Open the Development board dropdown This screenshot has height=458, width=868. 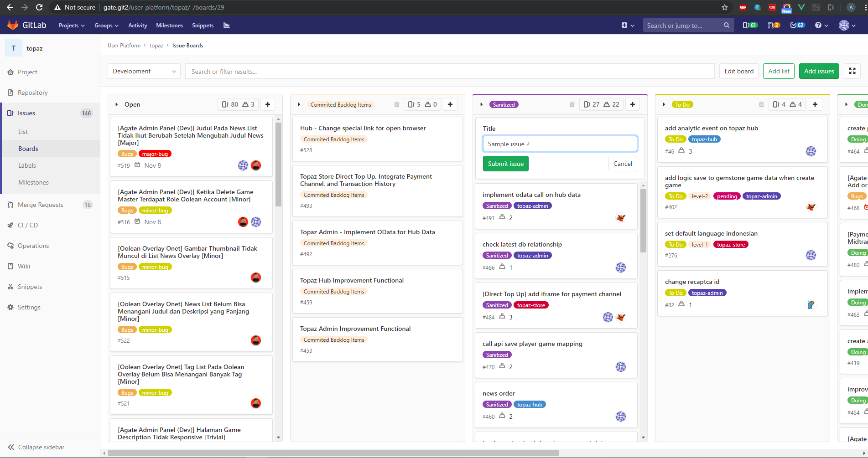[144, 72]
